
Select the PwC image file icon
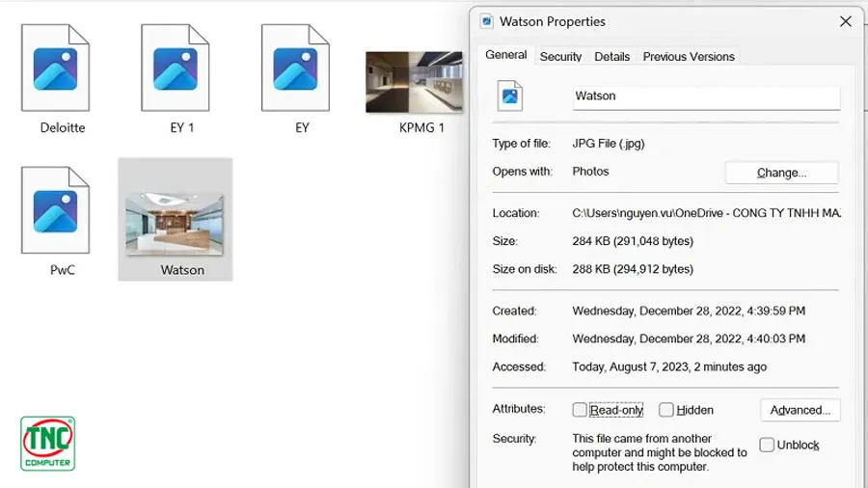point(55,210)
